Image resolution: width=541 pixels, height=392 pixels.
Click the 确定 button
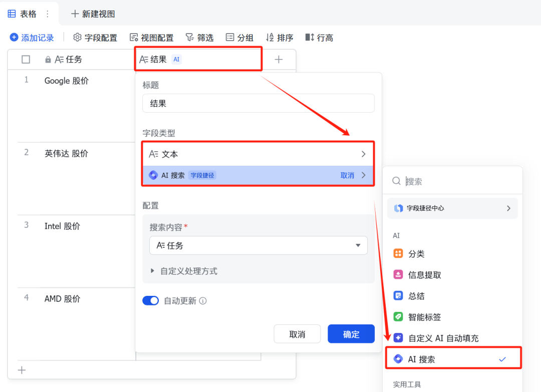pos(351,334)
